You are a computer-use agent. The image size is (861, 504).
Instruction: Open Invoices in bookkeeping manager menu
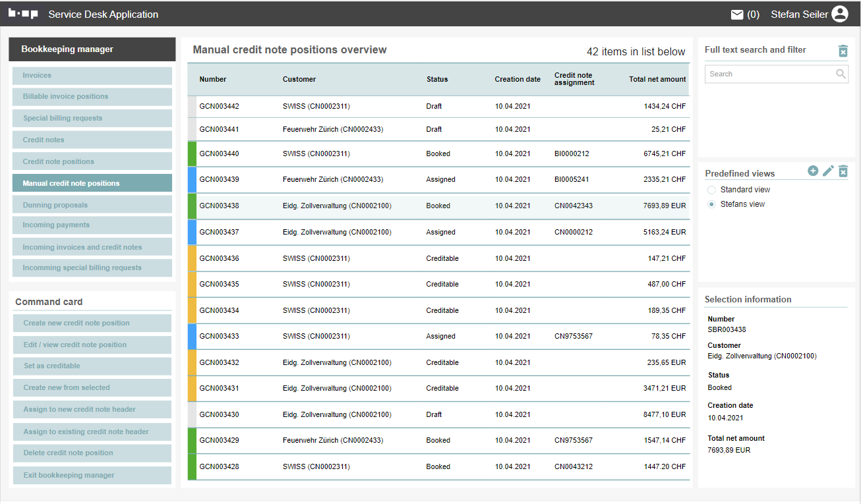click(x=92, y=76)
